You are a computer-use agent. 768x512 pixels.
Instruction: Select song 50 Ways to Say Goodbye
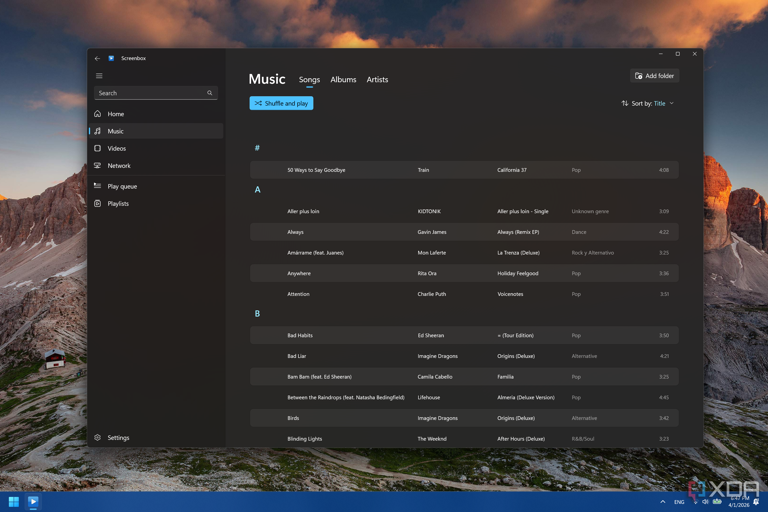(x=464, y=170)
